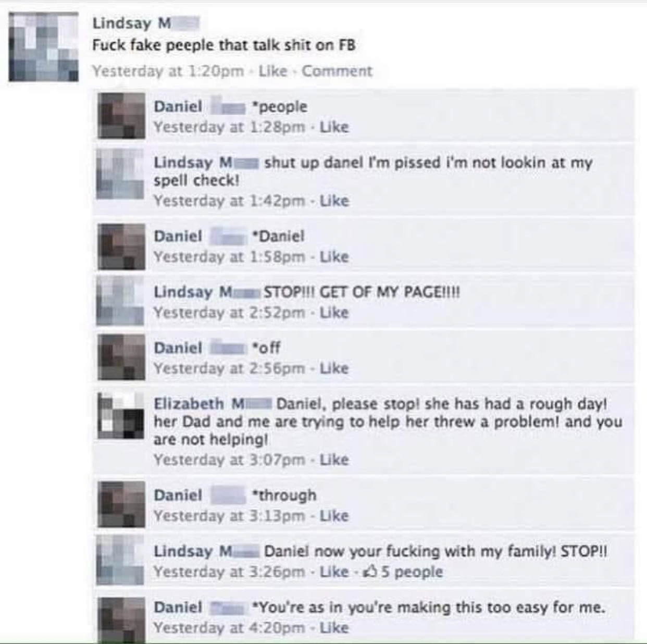Like Lindsay's spell check comment
The image size is (647, 644).
click(x=334, y=201)
